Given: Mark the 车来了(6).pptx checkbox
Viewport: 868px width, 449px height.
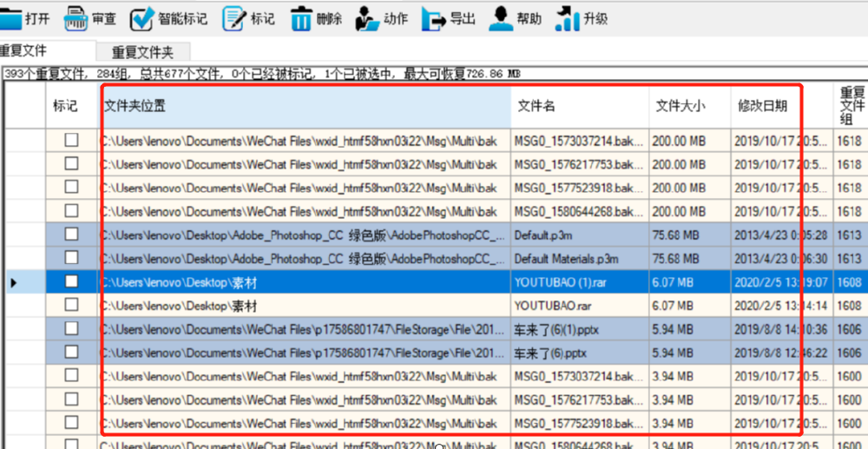Looking at the screenshot, I should pos(71,352).
